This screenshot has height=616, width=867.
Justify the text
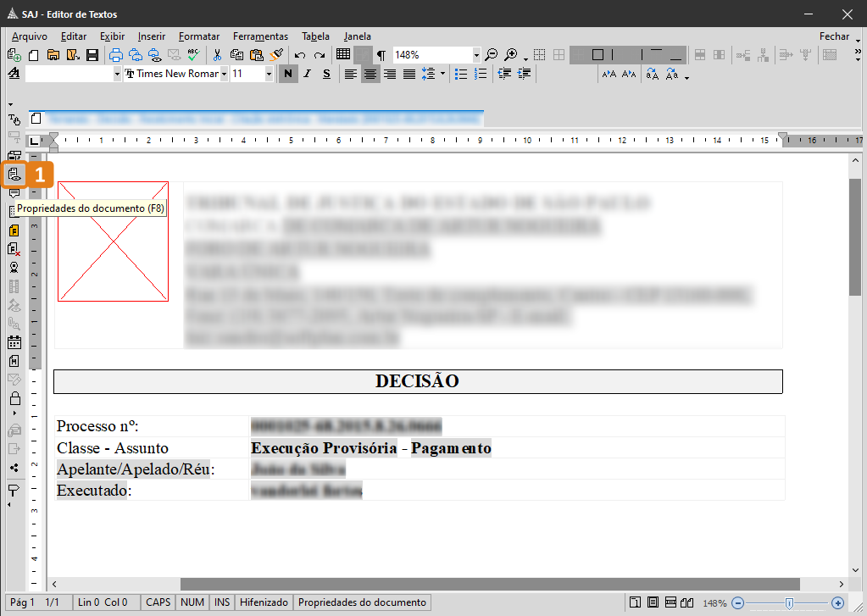coord(409,74)
